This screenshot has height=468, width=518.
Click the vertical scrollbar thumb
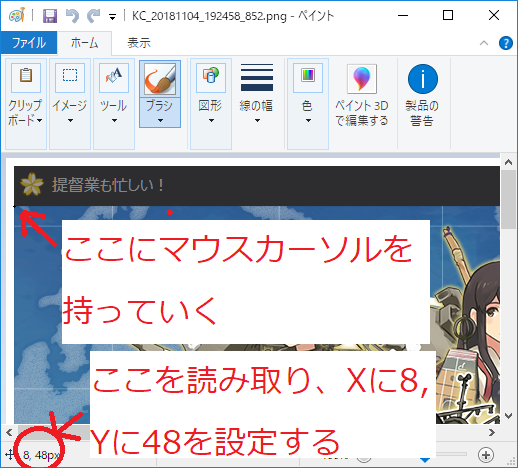pos(508,199)
